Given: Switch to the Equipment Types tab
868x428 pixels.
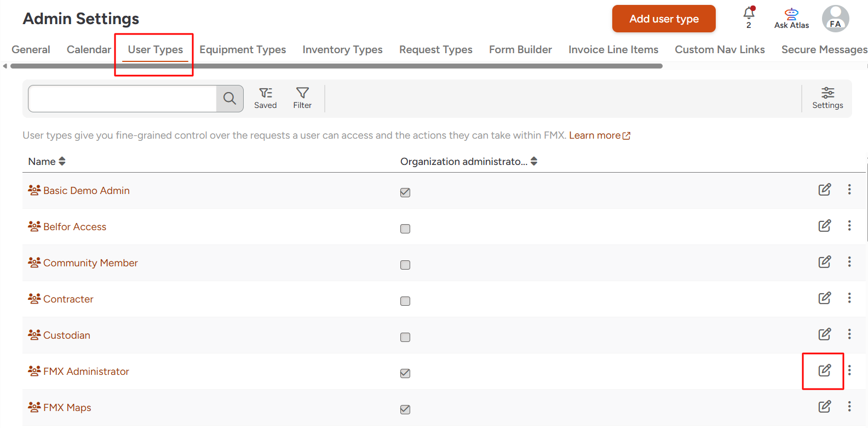Looking at the screenshot, I should point(243,50).
